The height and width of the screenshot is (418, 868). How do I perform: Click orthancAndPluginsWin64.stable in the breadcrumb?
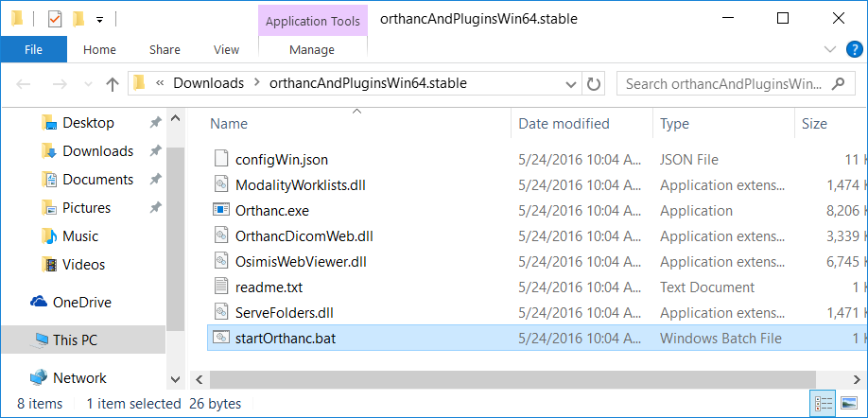click(368, 83)
